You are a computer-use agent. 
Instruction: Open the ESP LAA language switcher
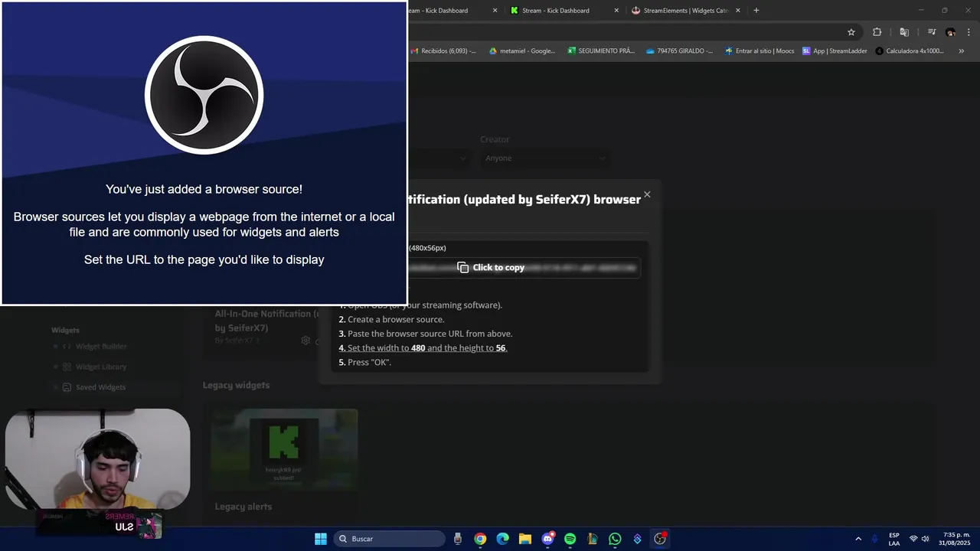click(x=894, y=539)
